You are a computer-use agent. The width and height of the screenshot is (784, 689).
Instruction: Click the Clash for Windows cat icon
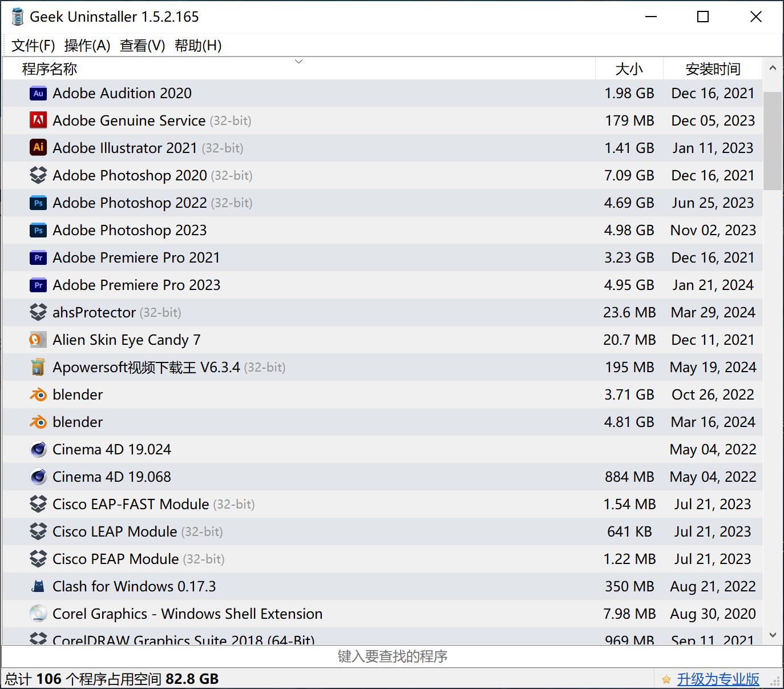38,586
